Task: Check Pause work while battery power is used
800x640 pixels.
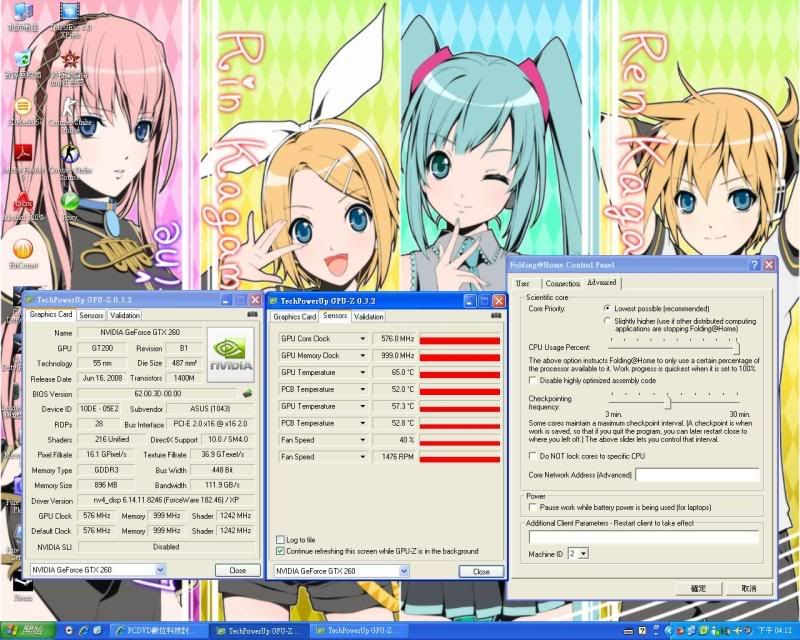Action: tap(533, 507)
